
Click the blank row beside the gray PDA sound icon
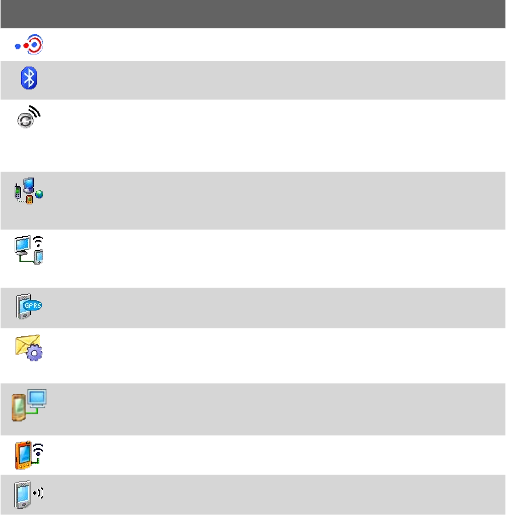[x=277, y=495]
